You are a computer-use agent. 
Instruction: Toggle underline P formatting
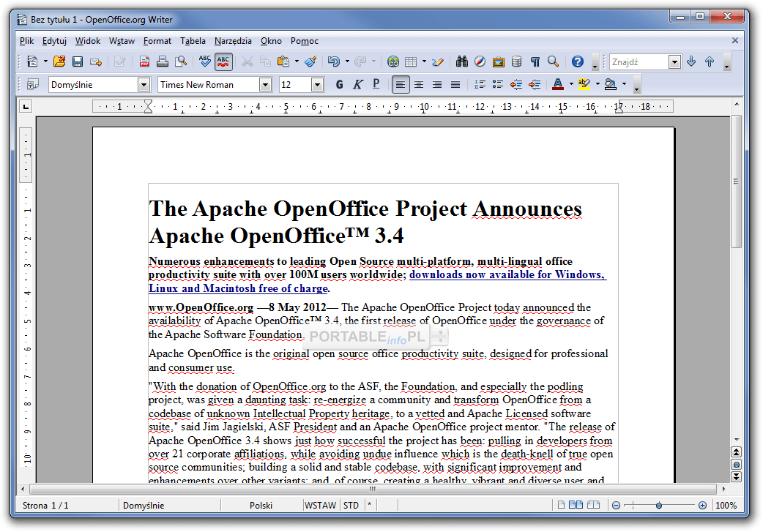376,85
